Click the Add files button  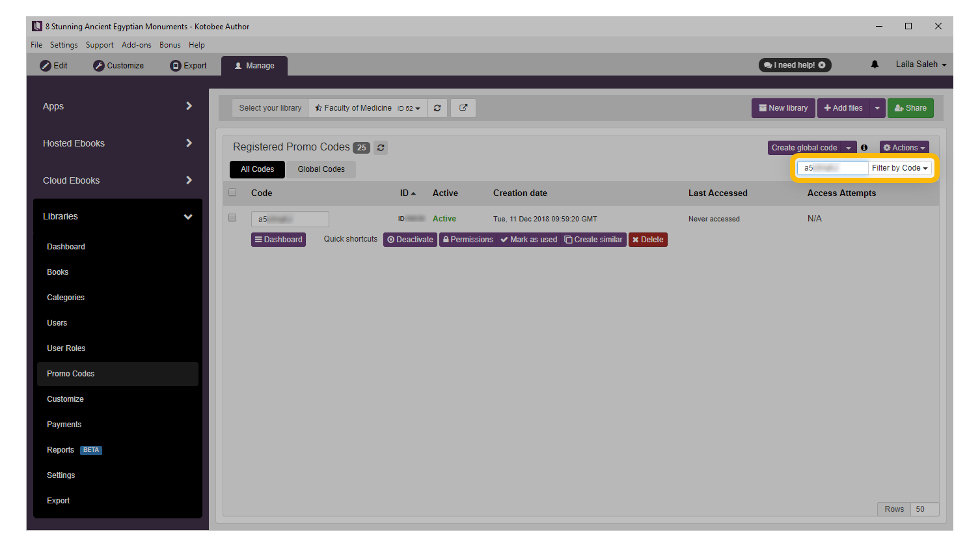843,108
